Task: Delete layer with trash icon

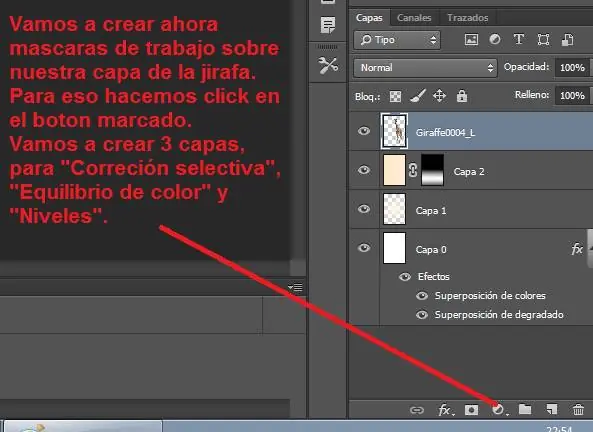Action: click(x=578, y=410)
